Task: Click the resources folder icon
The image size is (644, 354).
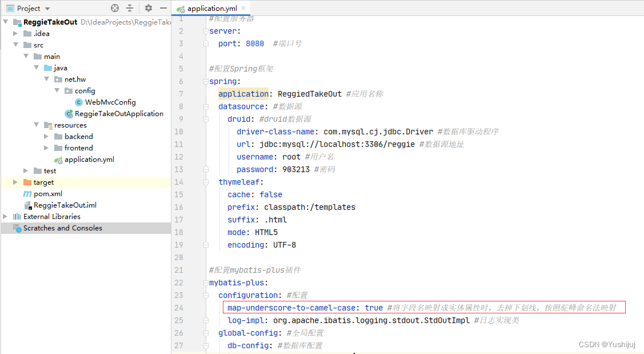Action: click(x=48, y=125)
